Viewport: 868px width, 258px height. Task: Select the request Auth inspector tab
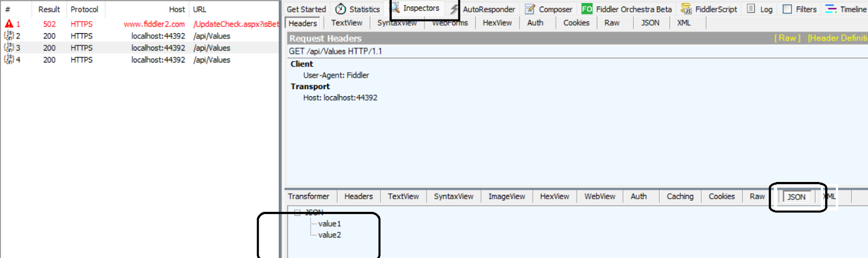coord(535,23)
